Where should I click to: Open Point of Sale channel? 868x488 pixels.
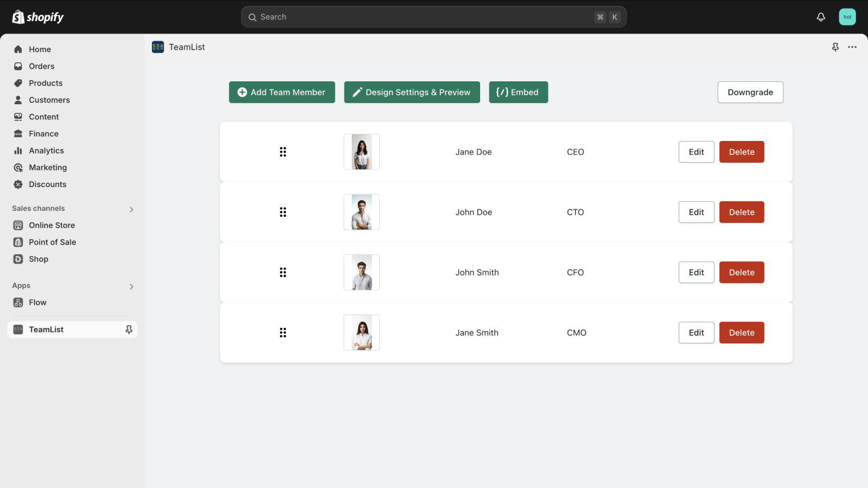(x=52, y=242)
